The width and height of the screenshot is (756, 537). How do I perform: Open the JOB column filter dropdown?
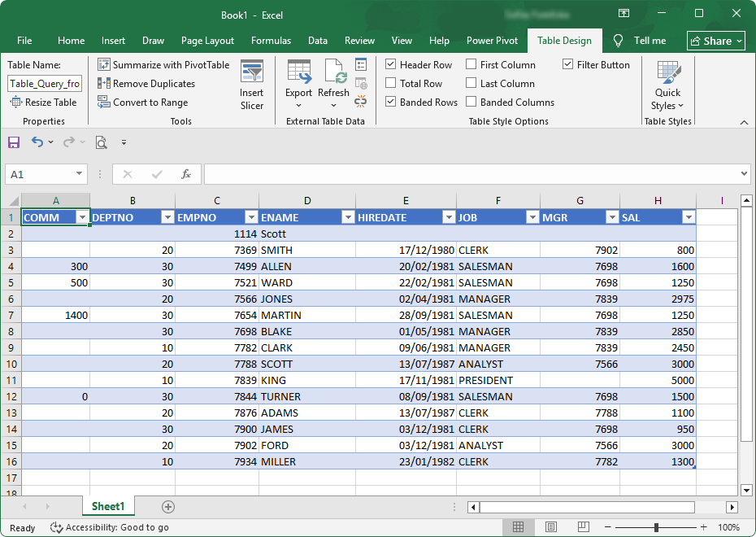pos(532,217)
